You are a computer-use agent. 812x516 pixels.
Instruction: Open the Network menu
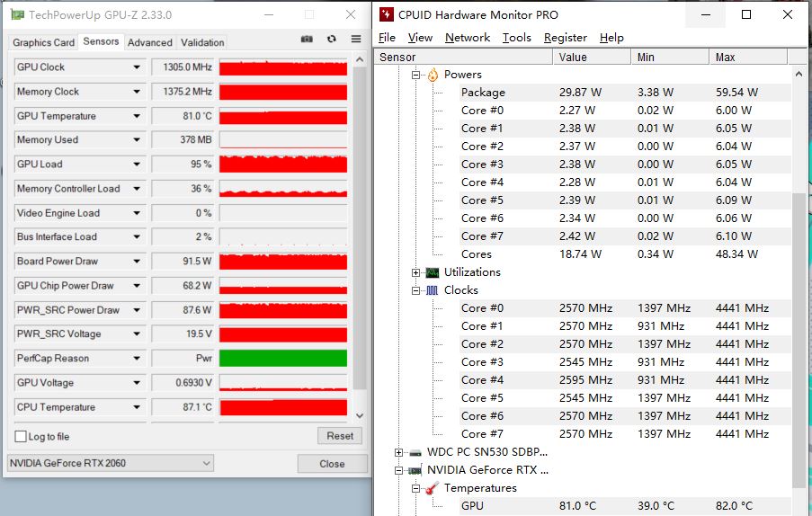[468, 38]
